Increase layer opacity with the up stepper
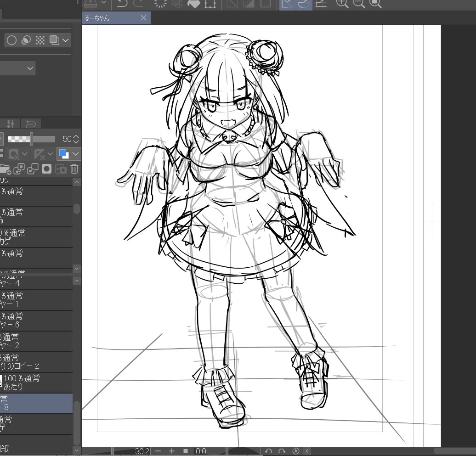 point(76,136)
